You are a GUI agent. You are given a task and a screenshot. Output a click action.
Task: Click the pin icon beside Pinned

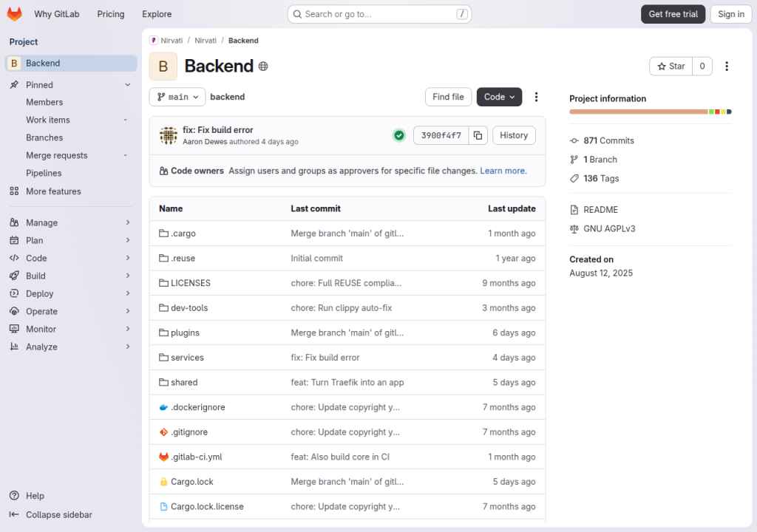(15, 85)
